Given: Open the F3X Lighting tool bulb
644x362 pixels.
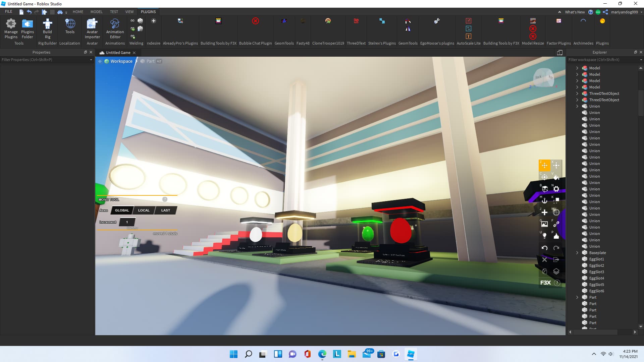Looking at the screenshot, I should click(544, 236).
